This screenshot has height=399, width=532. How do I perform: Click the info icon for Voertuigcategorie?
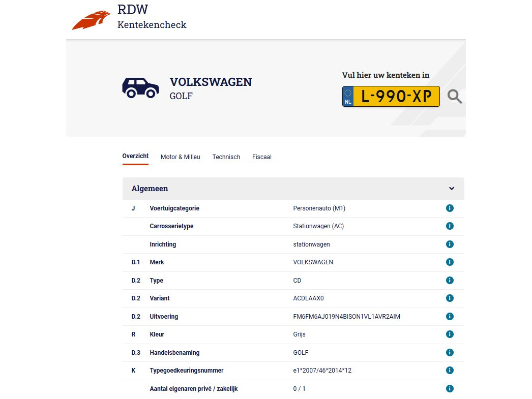450,208
